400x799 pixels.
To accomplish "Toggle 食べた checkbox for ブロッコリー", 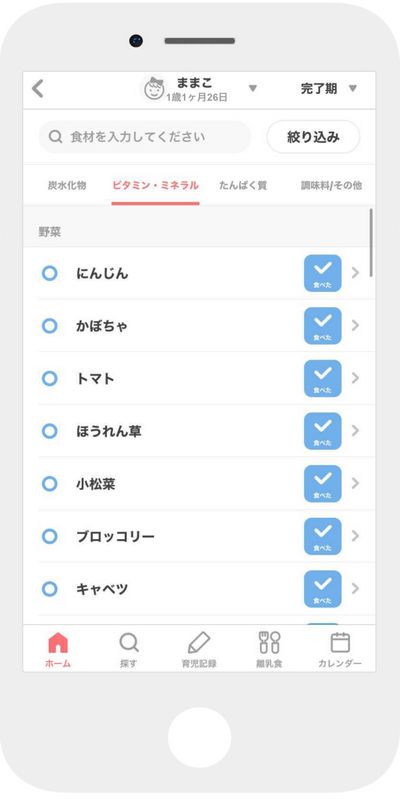I will pos(323,536).
